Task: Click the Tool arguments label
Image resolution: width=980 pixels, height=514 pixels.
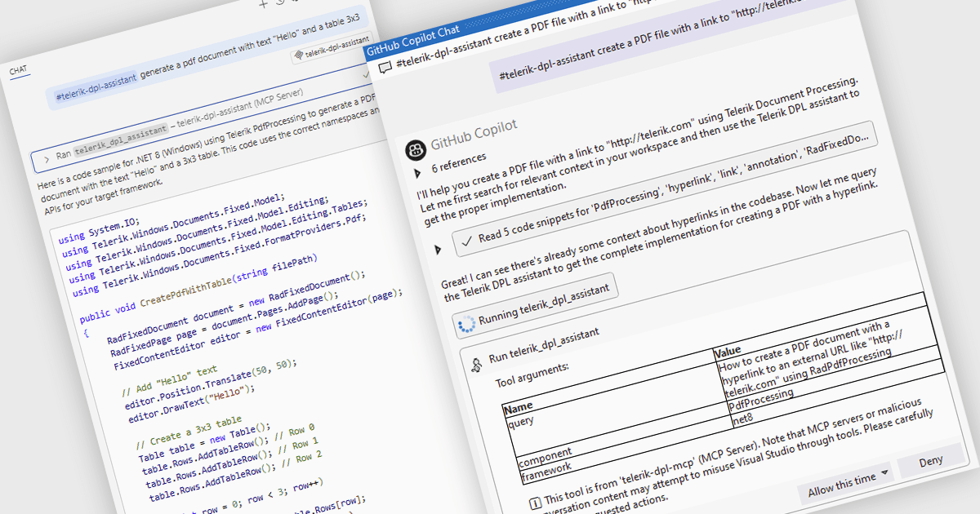Action: 532,374
